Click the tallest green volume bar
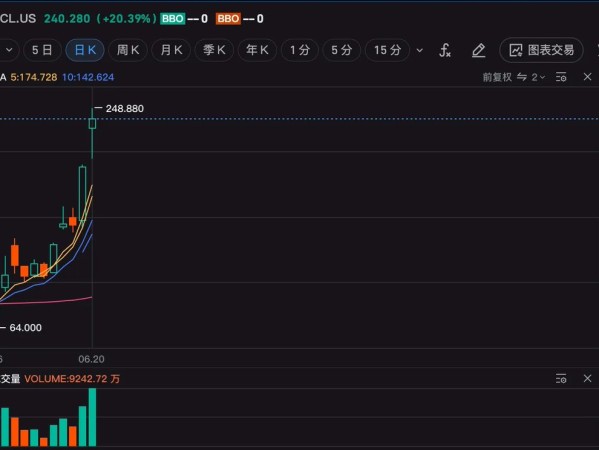The image size is (599, 450). click(92, 417)
